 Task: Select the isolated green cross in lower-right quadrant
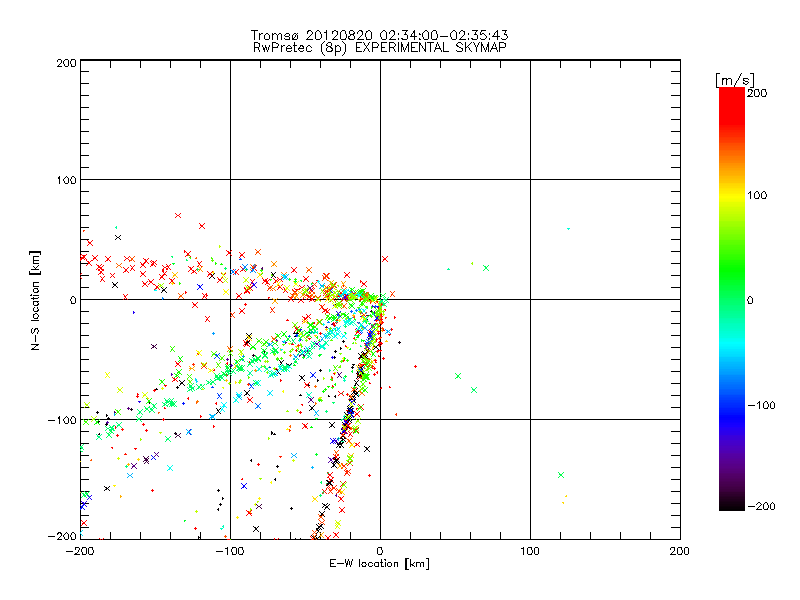click(561, 475)
